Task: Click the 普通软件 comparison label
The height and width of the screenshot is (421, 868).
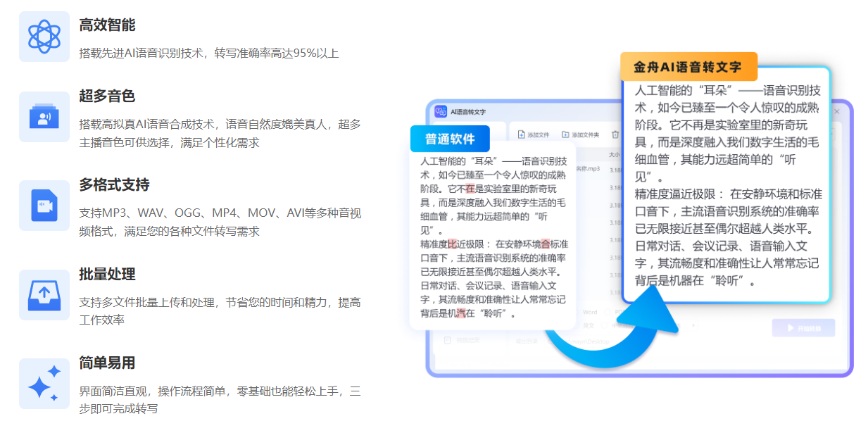Action: [451, 139]
